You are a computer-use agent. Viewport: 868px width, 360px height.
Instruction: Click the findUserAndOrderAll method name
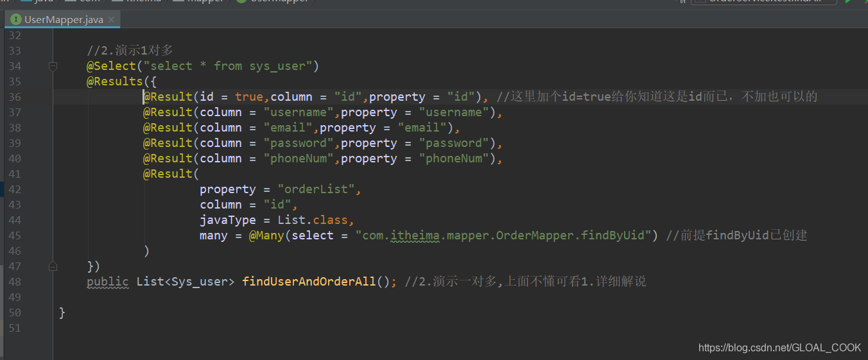point(309,282)
